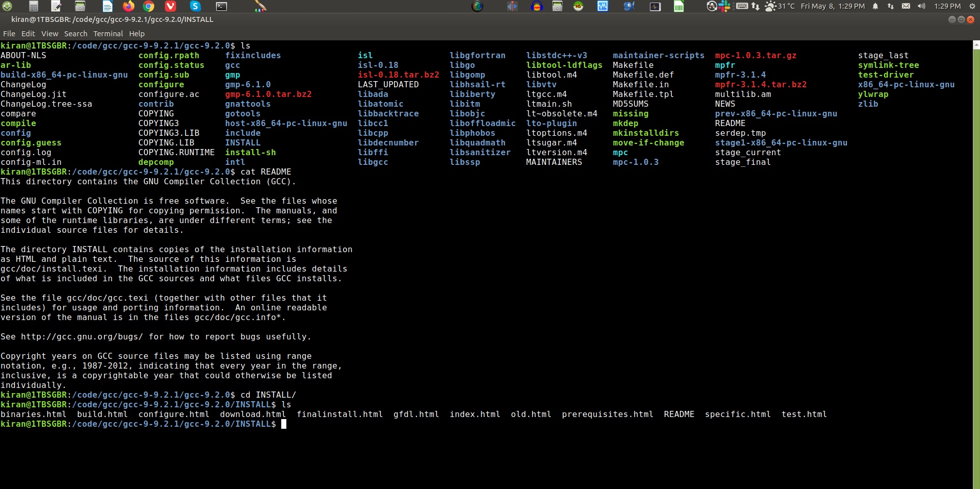Image resolution: width=980 pixels, height=489 pixels.
Task: Click the MAINTAINERS file name
Action: coord(554,162)
